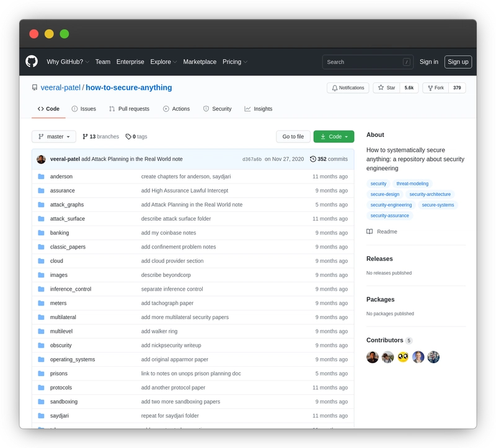Click the slash shortcut icon in Search
Image resolution: width=496 pixels, height=448 pixels.
[407, 62]
